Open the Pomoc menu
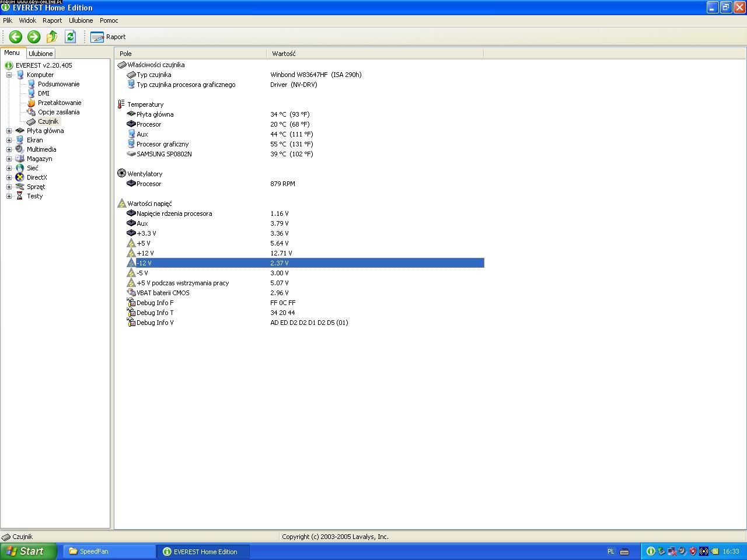The width and height of the screenshot is (747, 560). 109,20
